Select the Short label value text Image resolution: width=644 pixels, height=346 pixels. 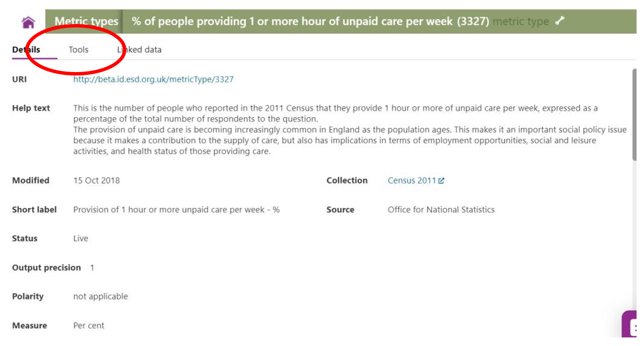tap(176, 209)
